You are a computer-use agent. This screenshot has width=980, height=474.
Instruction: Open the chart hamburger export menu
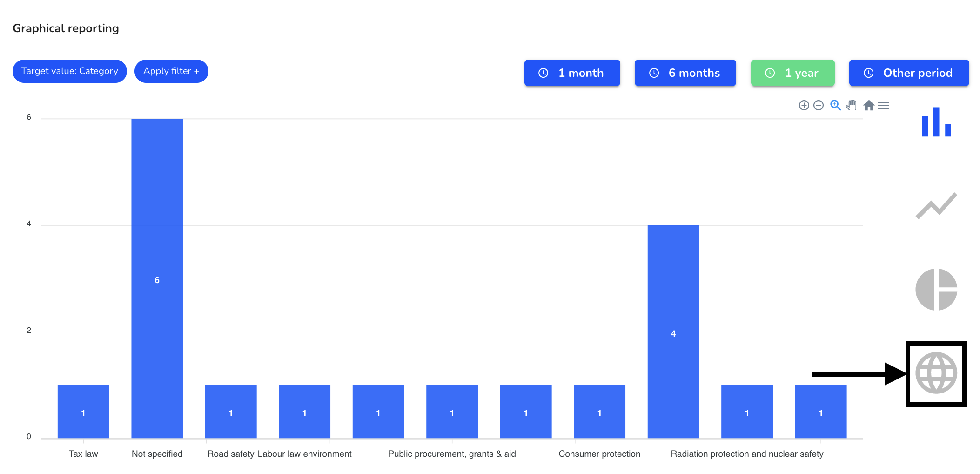(x=884, y=106)
